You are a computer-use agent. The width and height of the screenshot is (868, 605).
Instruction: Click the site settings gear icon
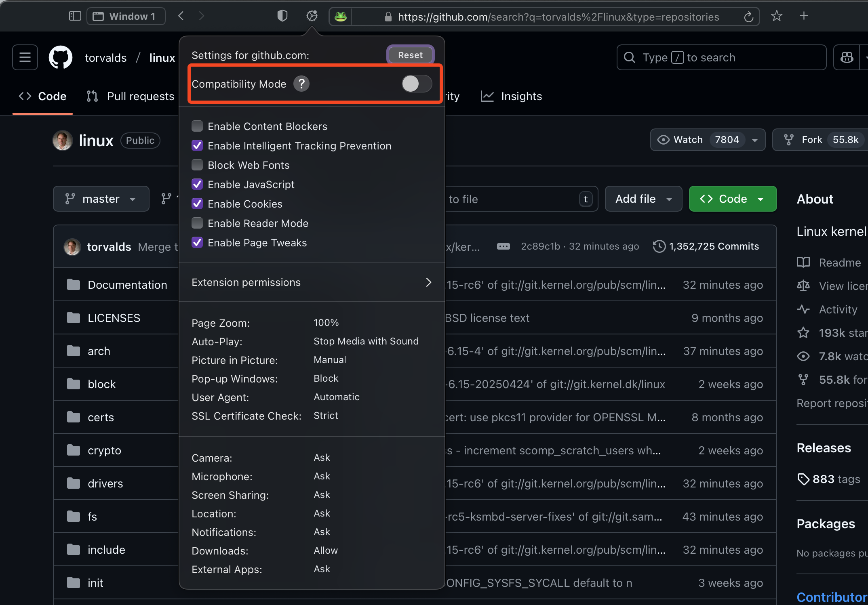tap(312, 16)
